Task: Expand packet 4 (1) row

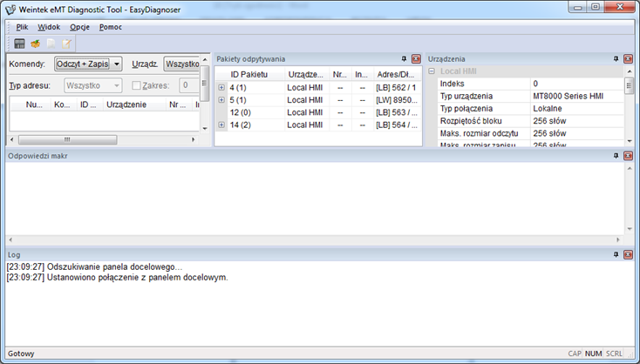Action: [221, 88]
